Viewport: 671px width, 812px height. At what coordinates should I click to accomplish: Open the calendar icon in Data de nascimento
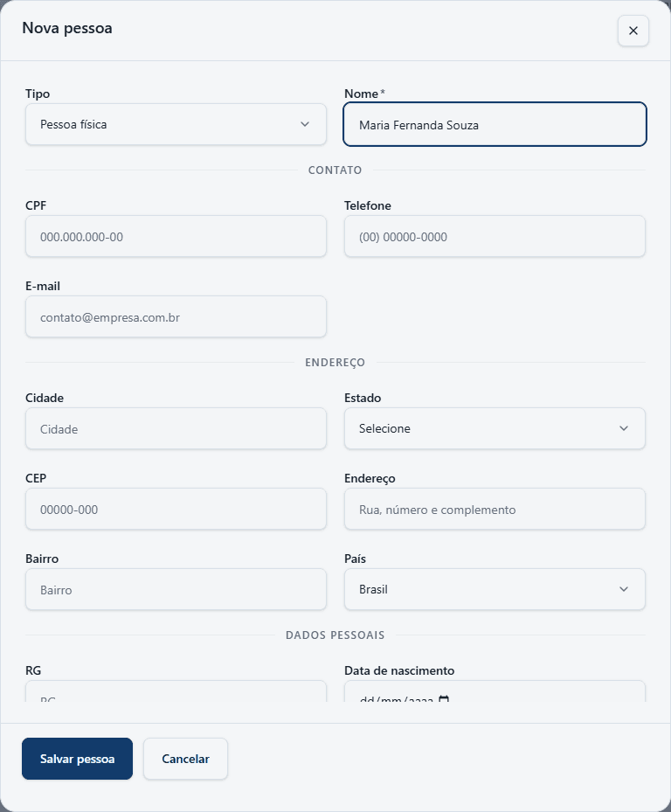444,699
